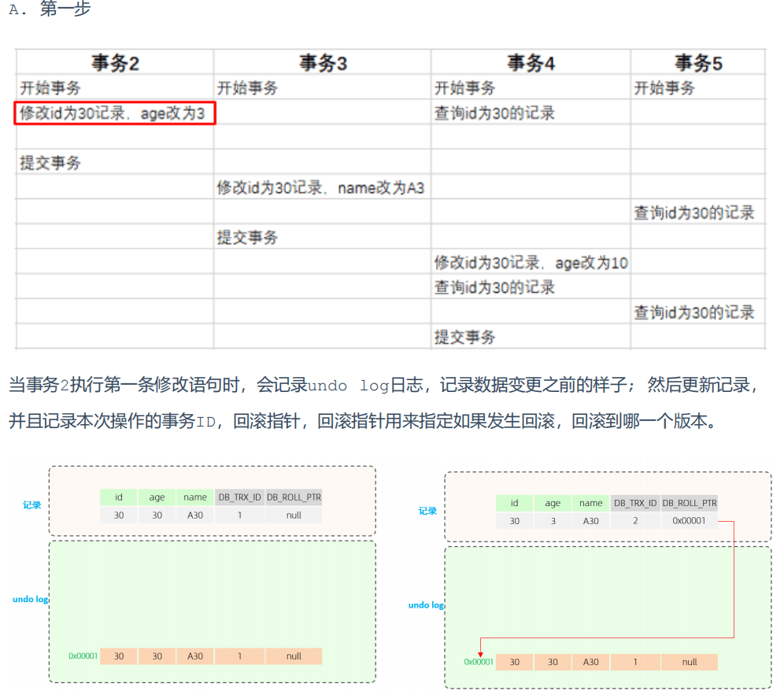Click the cell '修改id为30记录, age改为10'
Screen dimensions: 784x691
[x=531, y=263]
